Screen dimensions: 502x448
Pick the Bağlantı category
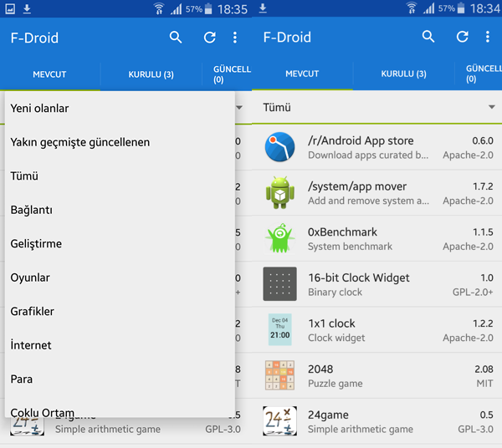click(x=120, y=210)
